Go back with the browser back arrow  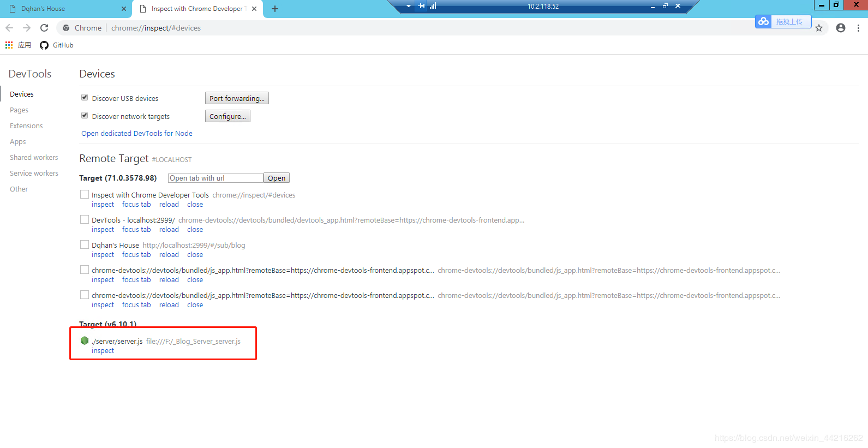click(9, 28)
